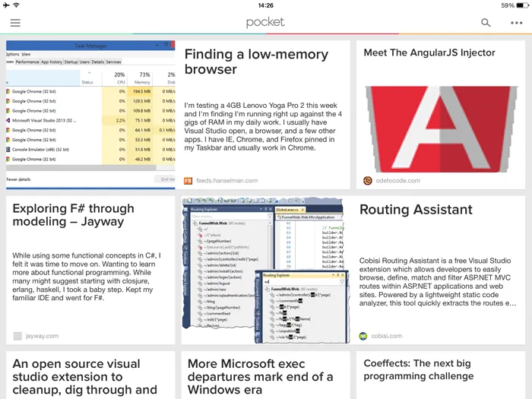532x399 pixels.
Task: Open the three-dot more options menu
Action: (517, 23)
